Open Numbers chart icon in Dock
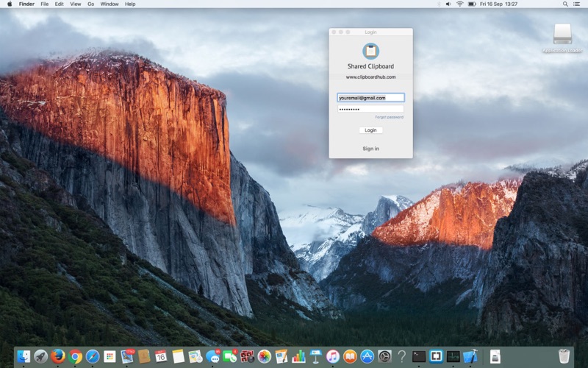Image resolution: width=588 pixels, height=368 pixels. click(298, 356)
